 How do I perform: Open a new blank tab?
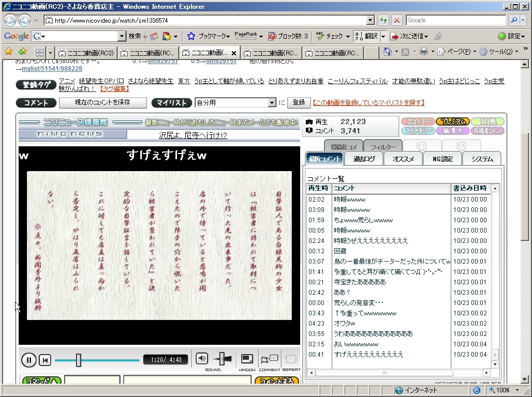tap(372, 53)
